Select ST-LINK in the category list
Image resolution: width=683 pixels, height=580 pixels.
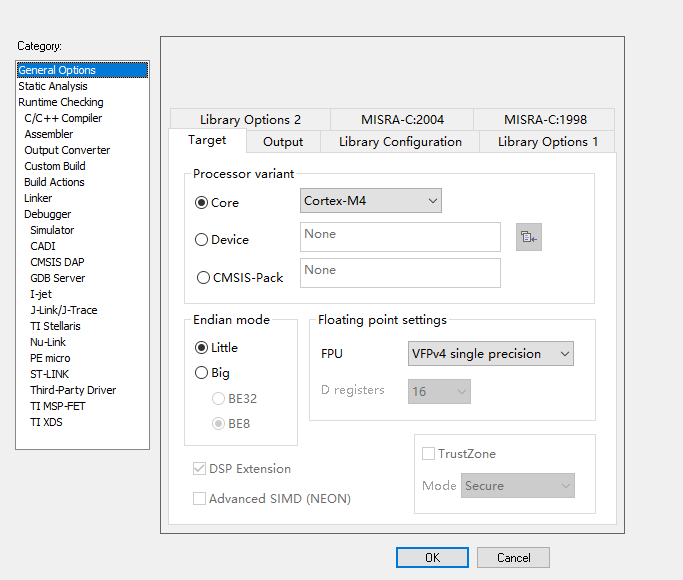click(x=49, y=374)
